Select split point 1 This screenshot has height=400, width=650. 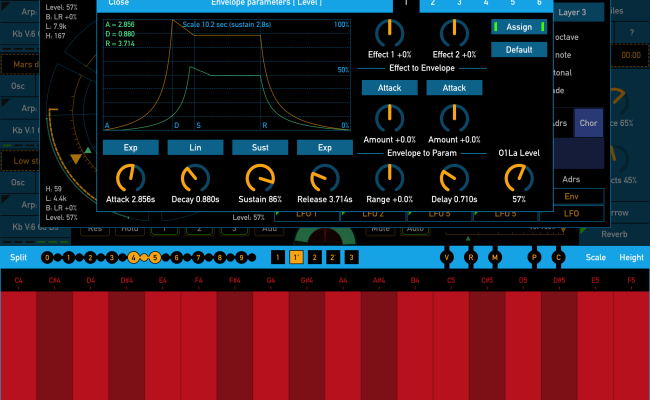tap(68, 258)
